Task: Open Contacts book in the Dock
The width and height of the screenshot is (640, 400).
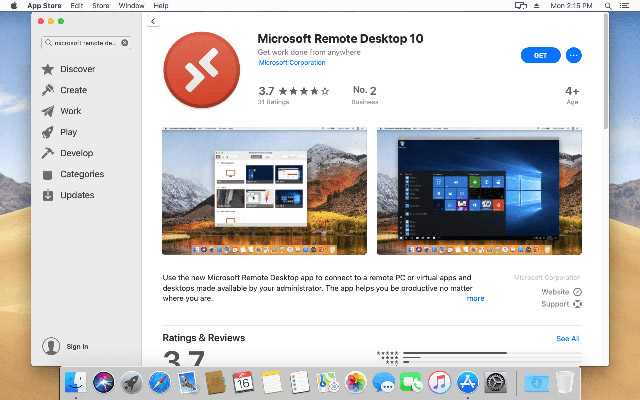Action: click(x=216, y=382)
